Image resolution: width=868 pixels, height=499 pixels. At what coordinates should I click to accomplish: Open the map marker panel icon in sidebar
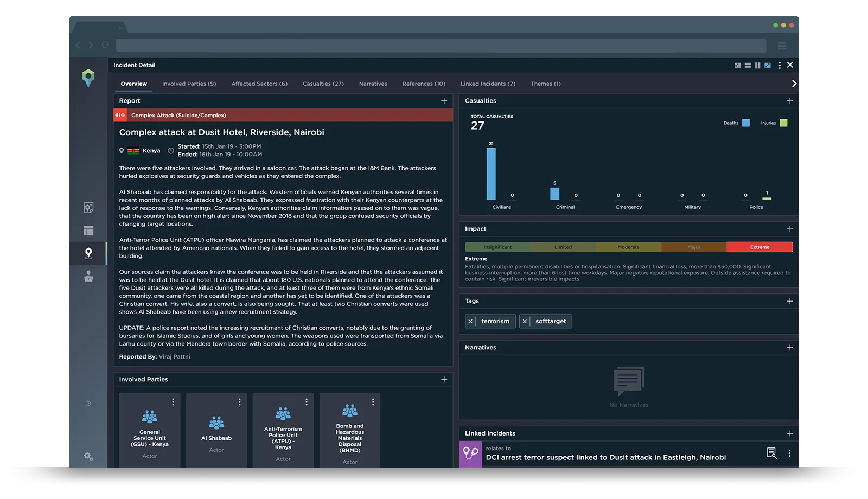pyautogui.click(x=88, y=207)
